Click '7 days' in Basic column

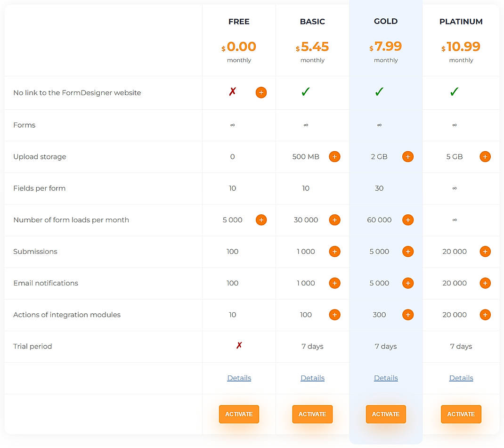click(312, 346)
